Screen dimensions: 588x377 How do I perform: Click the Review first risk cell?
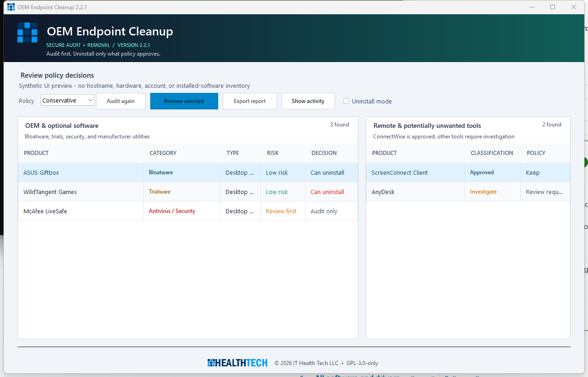283,211
